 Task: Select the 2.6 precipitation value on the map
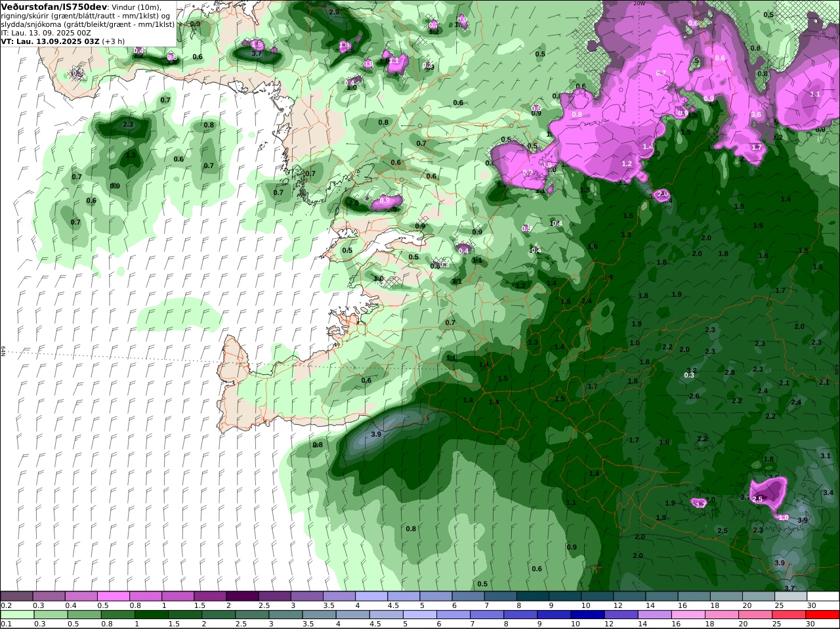point(694,396)
